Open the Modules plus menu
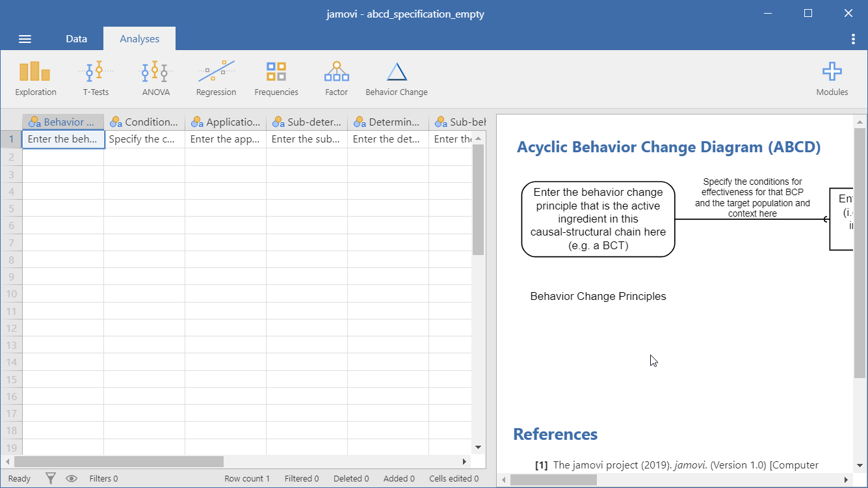Viewport: 868px width, 488px height. pos(832,79)
